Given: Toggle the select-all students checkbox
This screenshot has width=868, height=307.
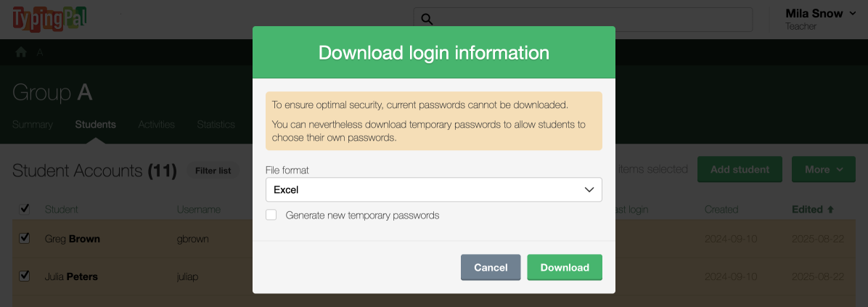Looking at the screenshot, I should [25, 209].
